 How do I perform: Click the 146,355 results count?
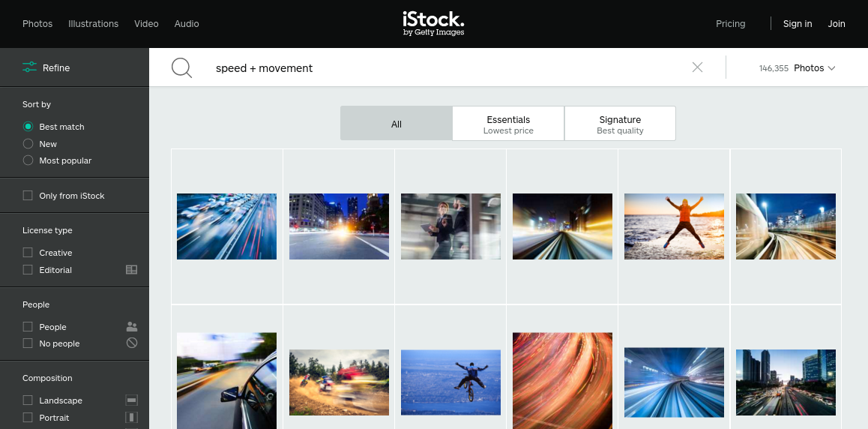774,69
